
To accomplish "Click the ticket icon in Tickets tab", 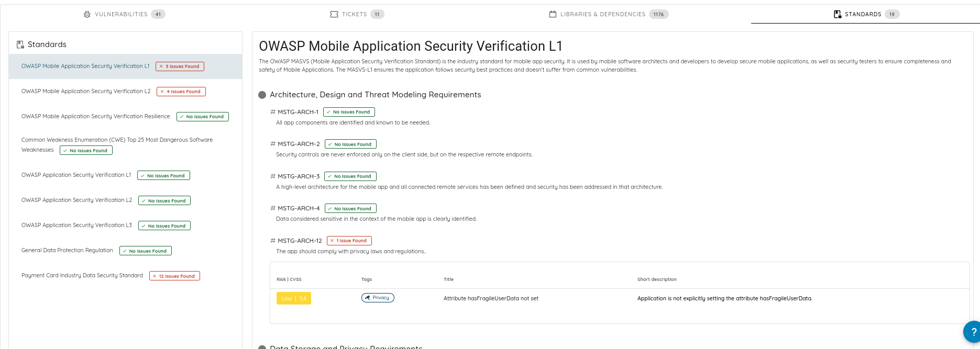I will [x=334, y=14].
